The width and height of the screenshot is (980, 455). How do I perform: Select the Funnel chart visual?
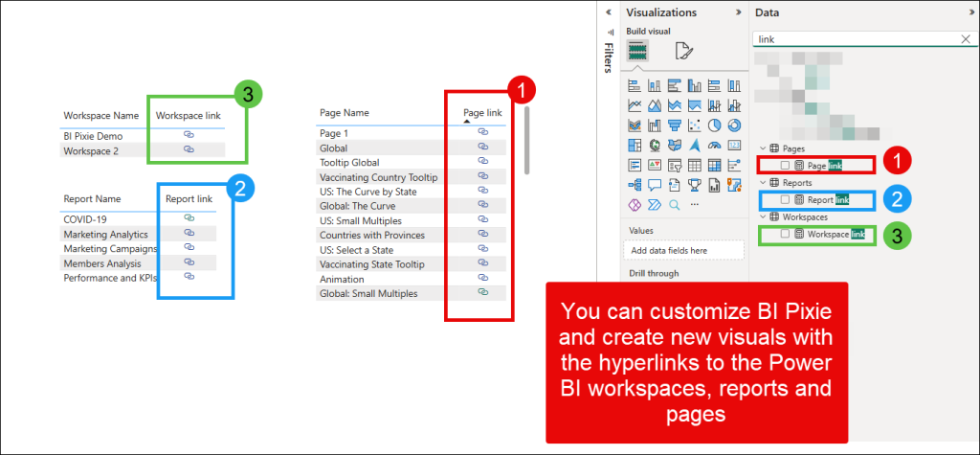[675, 125]
